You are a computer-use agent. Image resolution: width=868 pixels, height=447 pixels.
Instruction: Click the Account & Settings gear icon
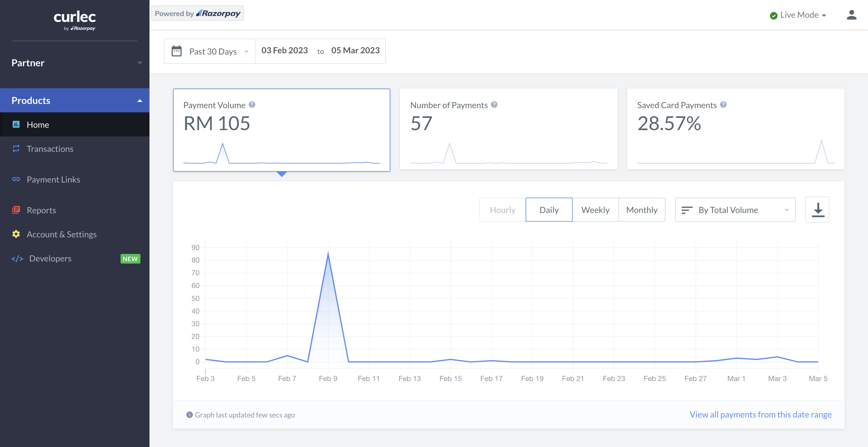tap(16, 234)
